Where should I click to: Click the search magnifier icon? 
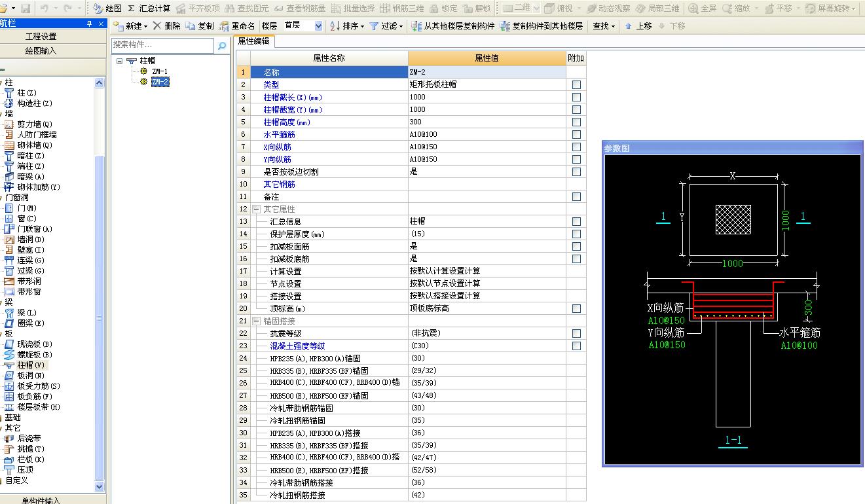(222, 45)
